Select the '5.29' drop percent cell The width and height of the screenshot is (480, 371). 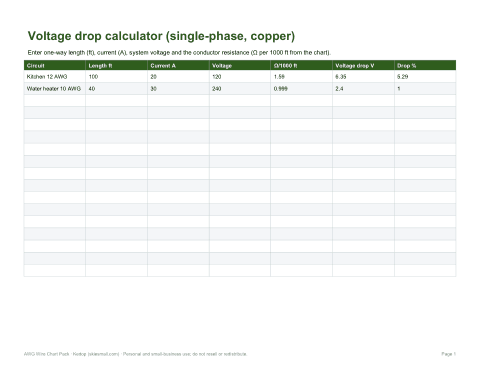[x=425, y=77]
